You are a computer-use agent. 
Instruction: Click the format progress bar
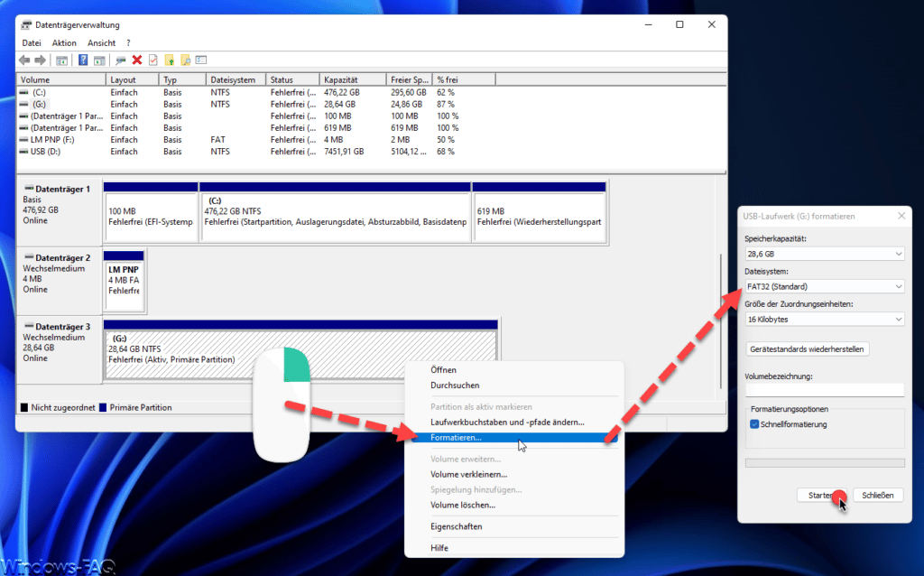(825, 463)
